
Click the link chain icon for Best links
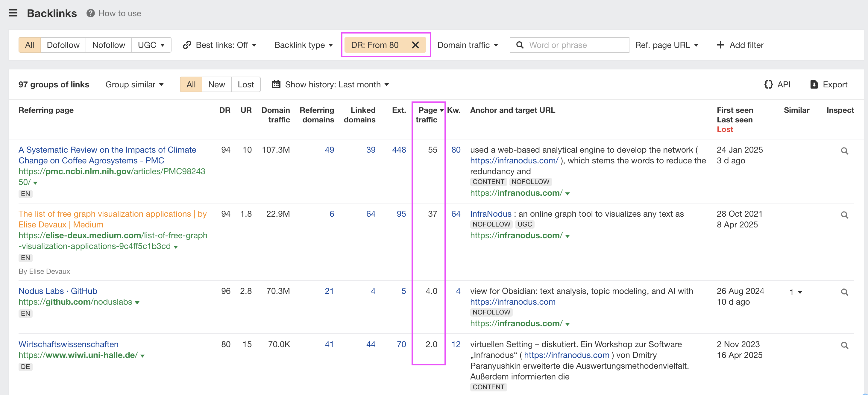pyautogui.click(x=187, y=45)
